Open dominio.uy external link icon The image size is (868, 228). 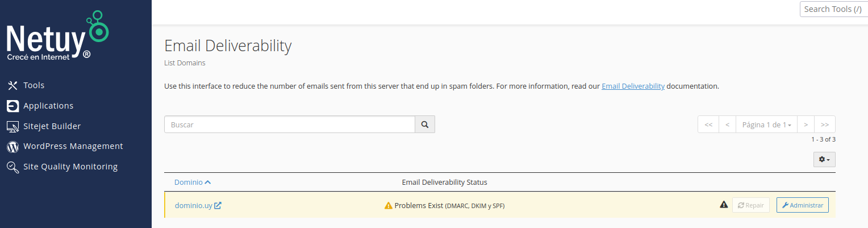pyautogui.click(x=218, y=205)
